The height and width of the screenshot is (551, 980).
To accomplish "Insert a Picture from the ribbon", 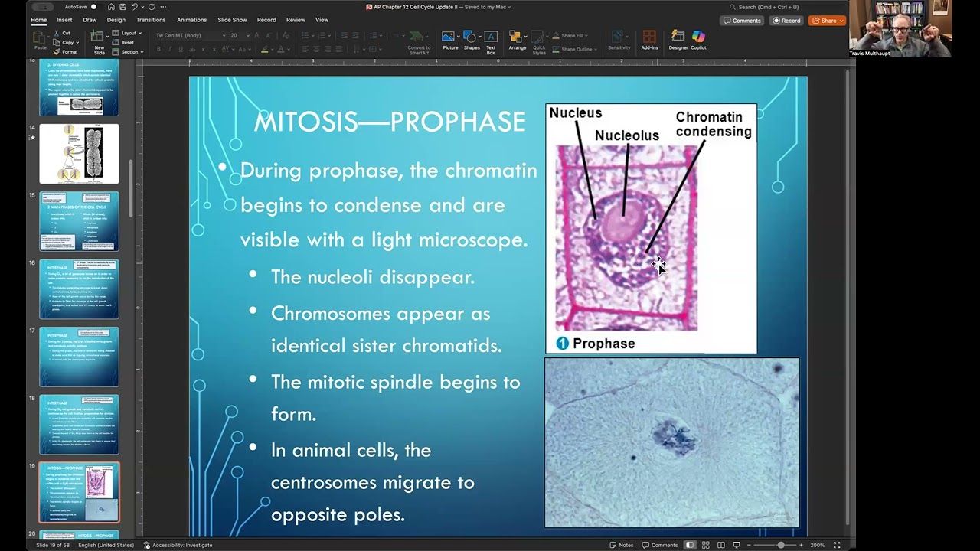I will (x=450, y=41).
